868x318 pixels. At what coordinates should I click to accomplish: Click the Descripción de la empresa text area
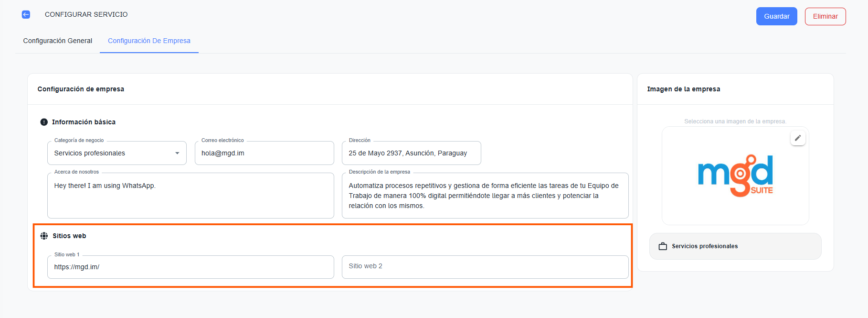(485, 196)
